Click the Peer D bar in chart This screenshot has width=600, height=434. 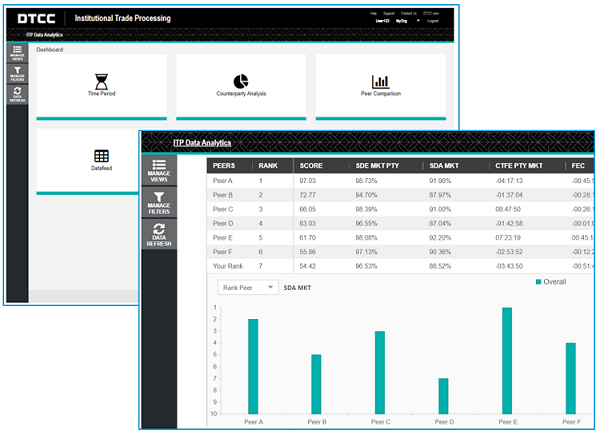point(443,396)
